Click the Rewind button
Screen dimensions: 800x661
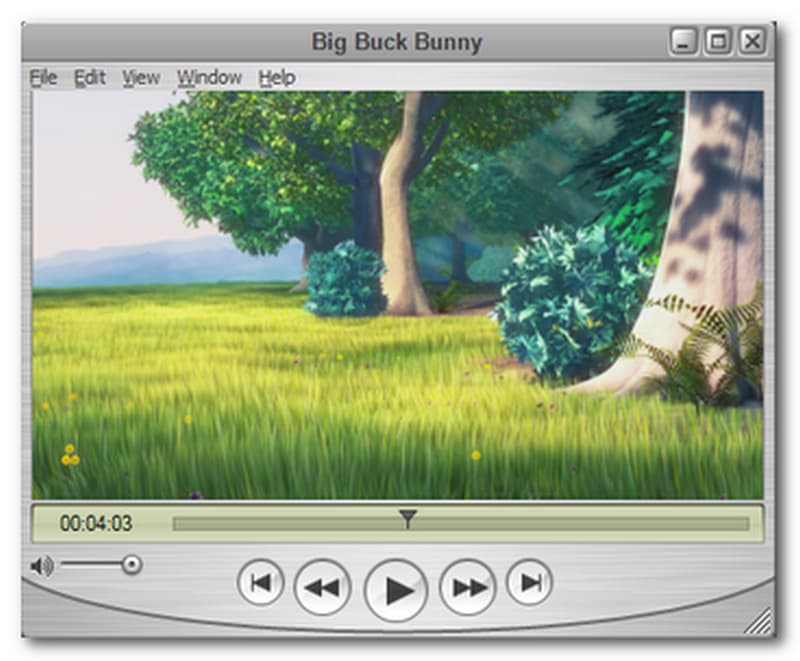tap(322, 587)
